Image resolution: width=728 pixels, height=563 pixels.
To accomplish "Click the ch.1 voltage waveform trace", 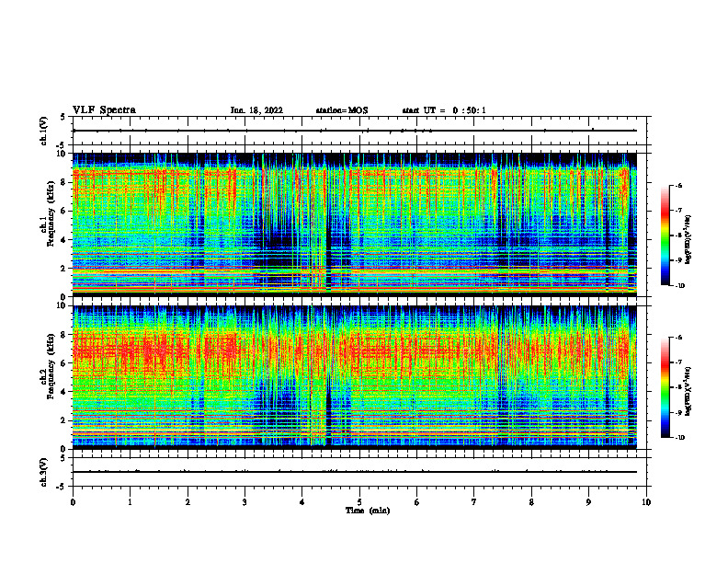I will coord(354,131).
